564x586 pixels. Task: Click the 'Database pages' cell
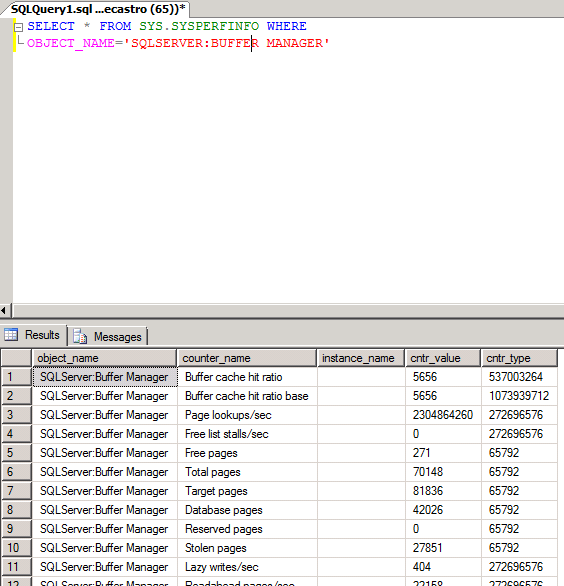pos(247,510)
